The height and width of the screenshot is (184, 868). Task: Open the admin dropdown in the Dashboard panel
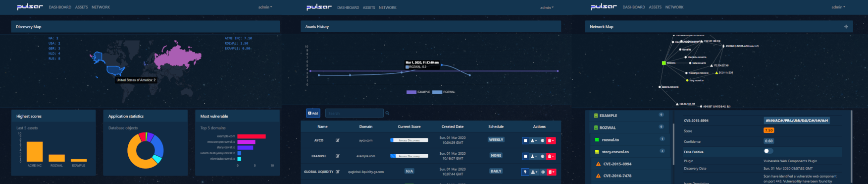(x=265, y=7)
